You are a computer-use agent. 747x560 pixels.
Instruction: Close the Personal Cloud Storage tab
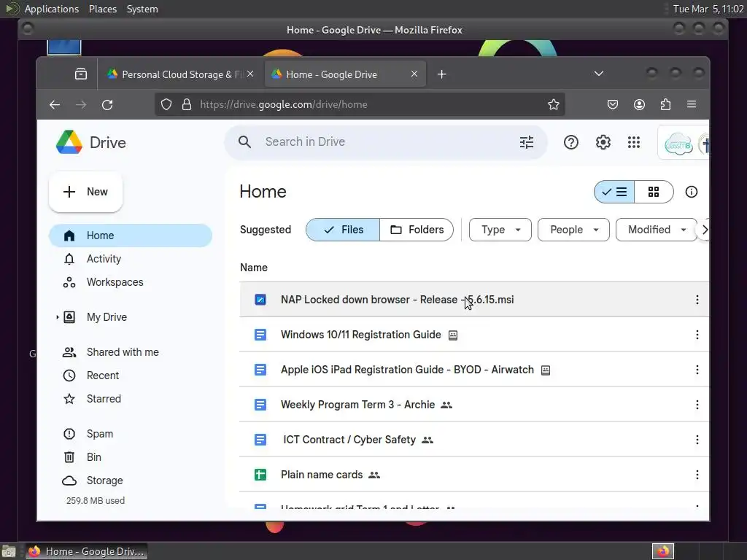250,74
